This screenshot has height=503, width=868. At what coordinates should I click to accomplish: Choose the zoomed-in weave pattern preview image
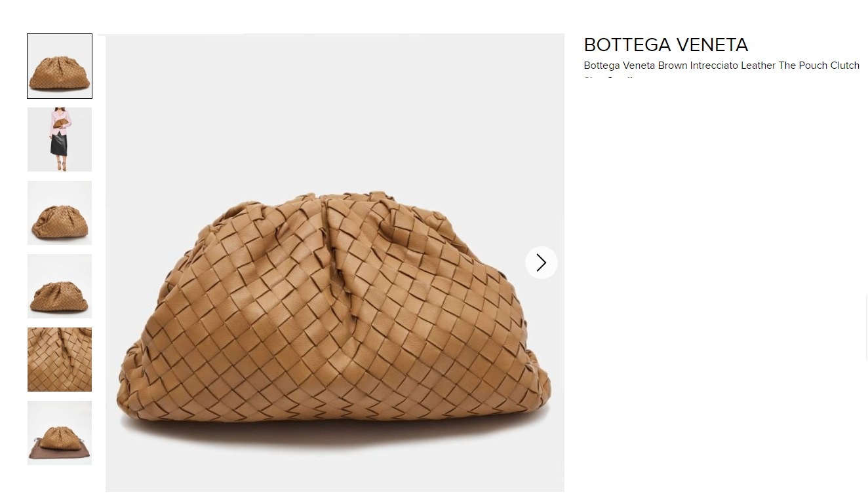pos(60,360)
